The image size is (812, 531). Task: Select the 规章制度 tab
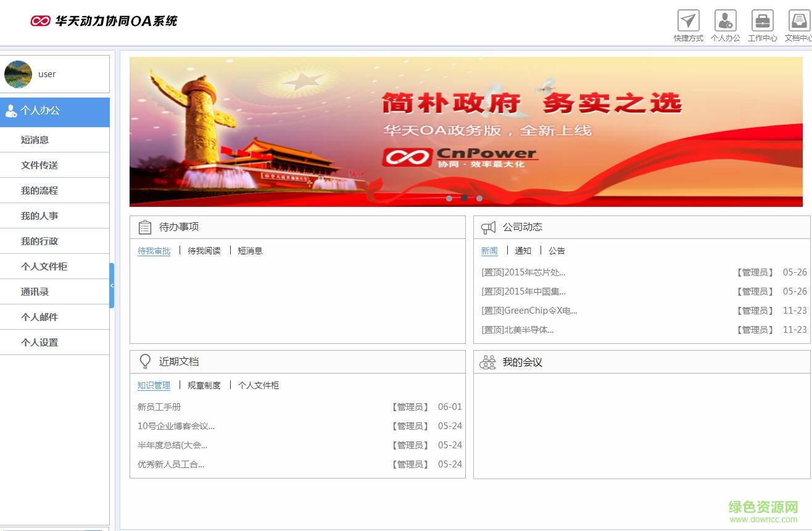click(204, 385)
